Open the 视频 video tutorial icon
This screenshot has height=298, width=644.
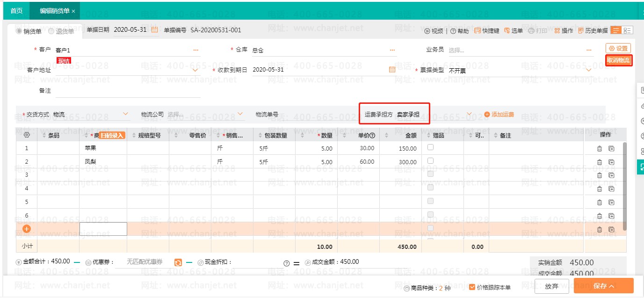pos(427,31)
